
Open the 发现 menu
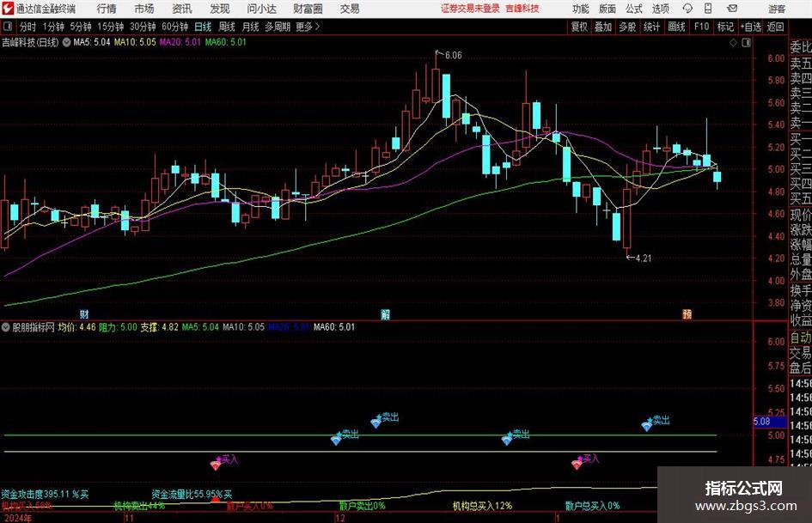pyautogui.click(x=220, y=9)
